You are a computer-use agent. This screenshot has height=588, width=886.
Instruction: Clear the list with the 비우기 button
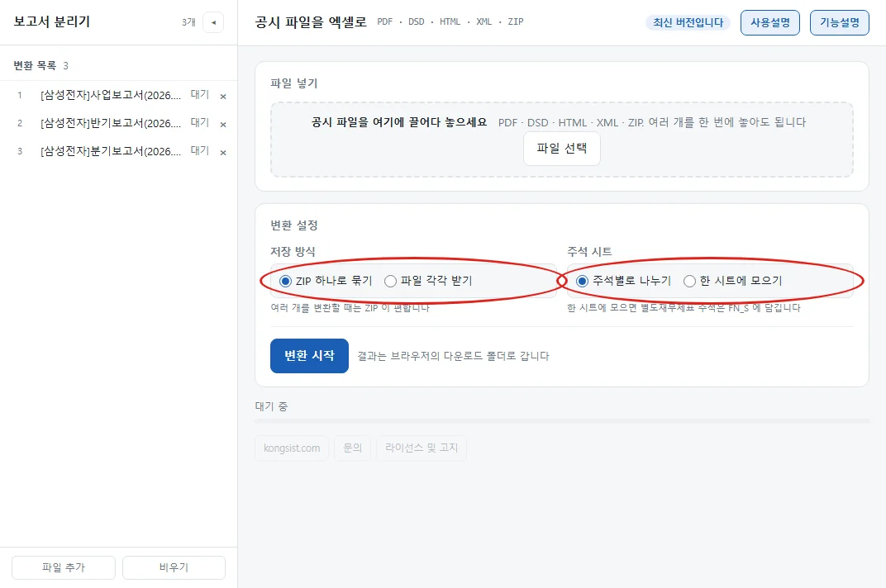coord(174,567)
